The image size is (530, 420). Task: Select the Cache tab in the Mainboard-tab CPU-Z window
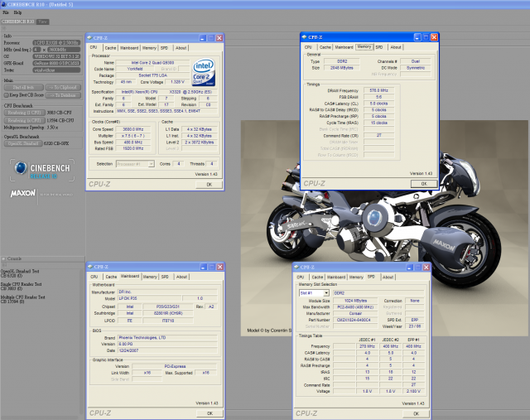[111, 277]
